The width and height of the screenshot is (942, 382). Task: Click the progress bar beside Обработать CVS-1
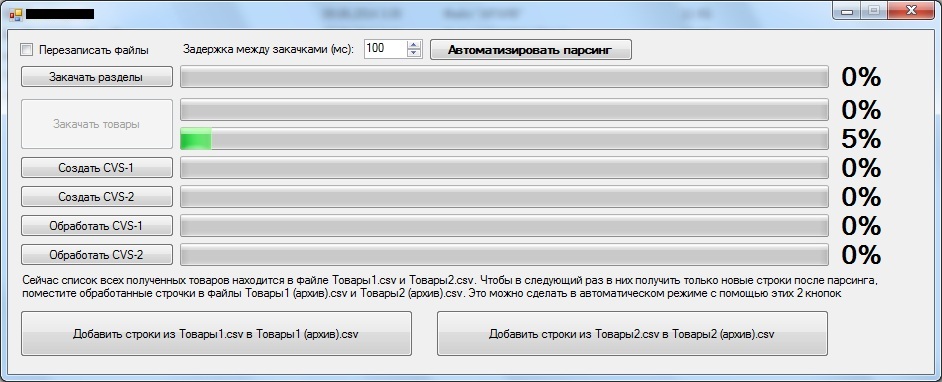[504, 226]
